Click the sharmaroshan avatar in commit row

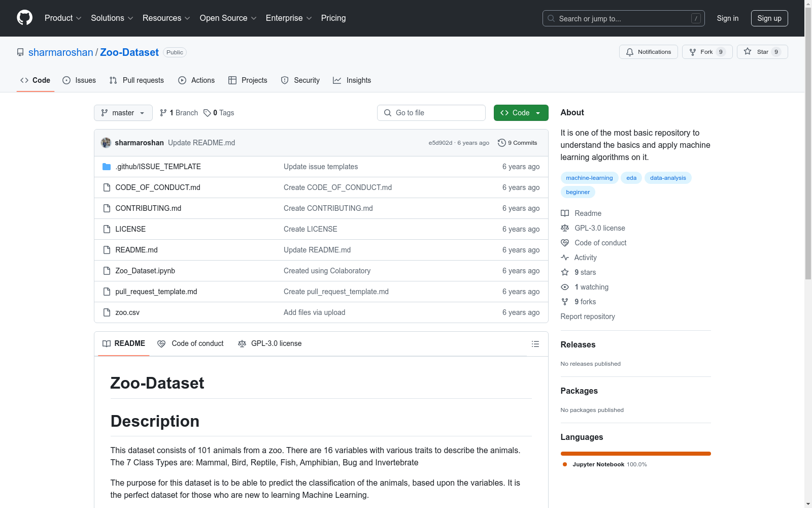click(106, 143)
